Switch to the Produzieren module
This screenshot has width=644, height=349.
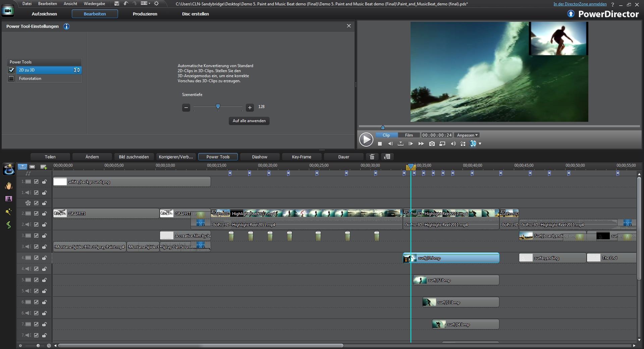[x=145, y=14]
